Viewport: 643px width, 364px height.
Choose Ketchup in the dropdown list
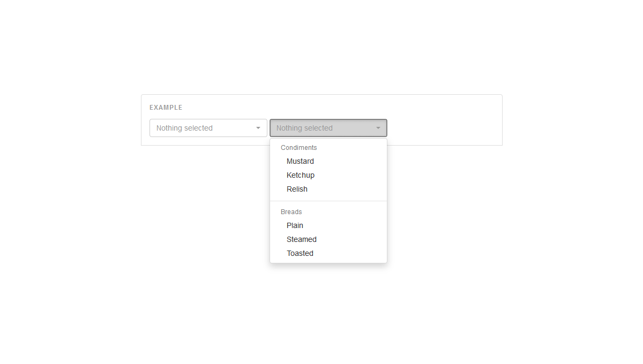(300, 175)
